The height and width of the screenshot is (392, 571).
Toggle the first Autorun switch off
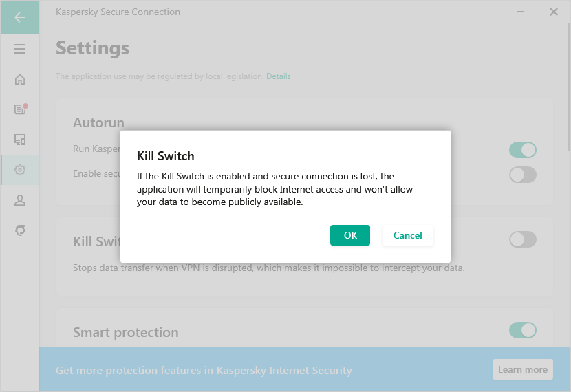click(x=522, y=150)
